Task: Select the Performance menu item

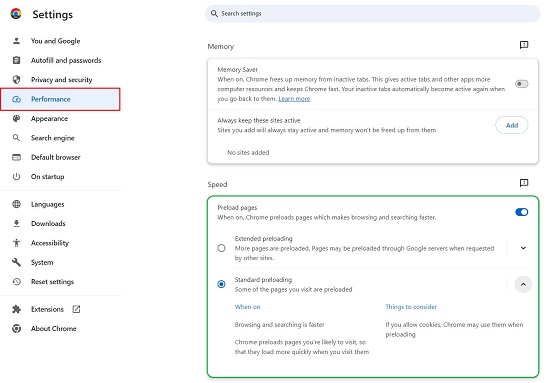Action: pos(60,99)
